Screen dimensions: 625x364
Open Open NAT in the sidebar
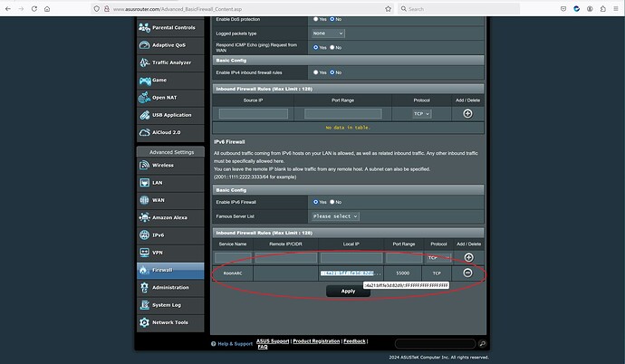coord(170,98)
